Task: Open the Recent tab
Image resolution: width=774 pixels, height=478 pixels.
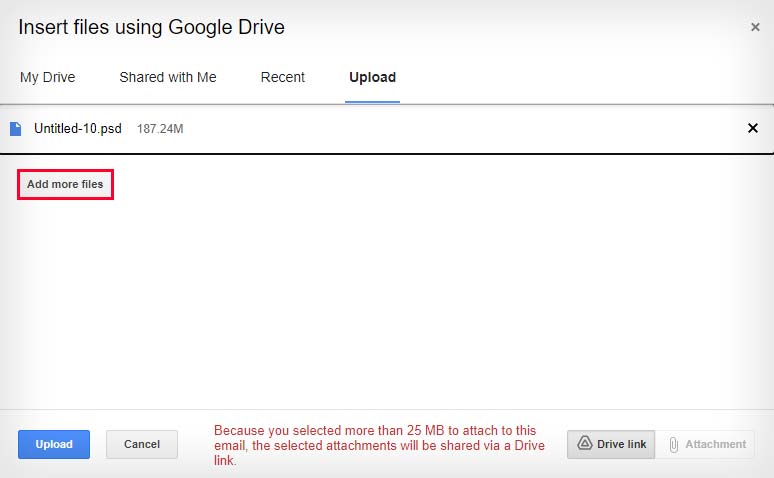Action: tap(282, 78)
